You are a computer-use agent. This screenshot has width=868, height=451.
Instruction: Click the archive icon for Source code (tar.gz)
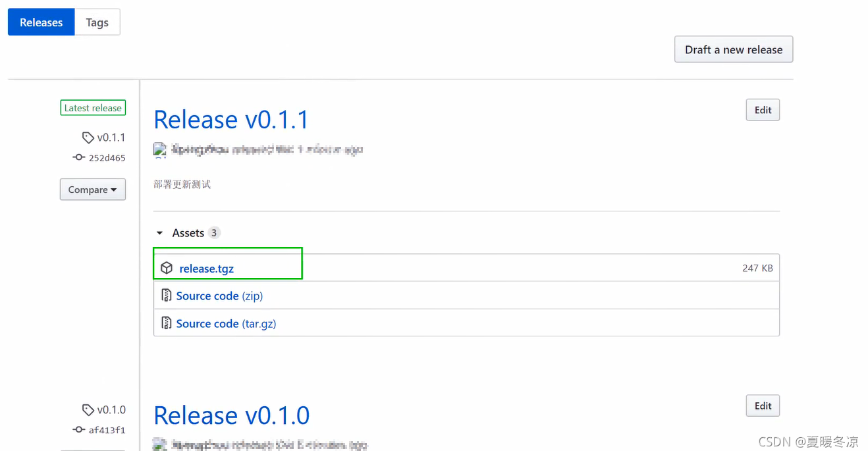[167, 323]
